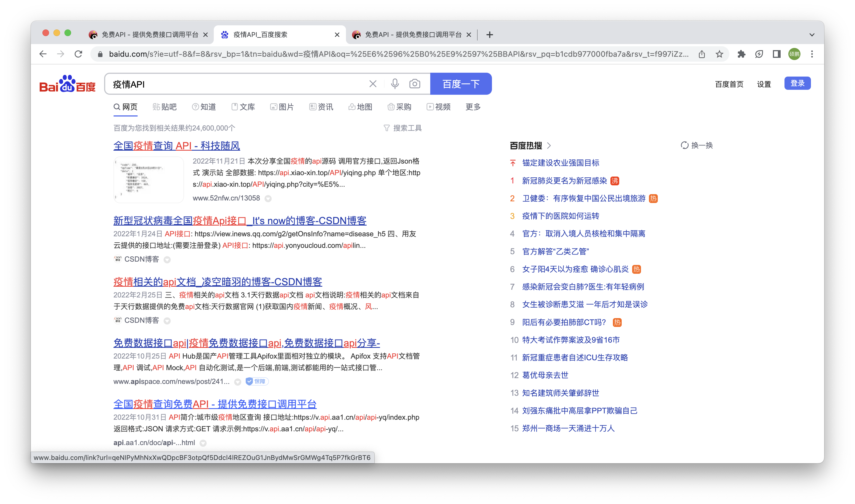This screenshot has height=504, width=855.
Task: Open dropdown next to apispace.com URL
Action: pyautogui.click(x=238, y=382)
